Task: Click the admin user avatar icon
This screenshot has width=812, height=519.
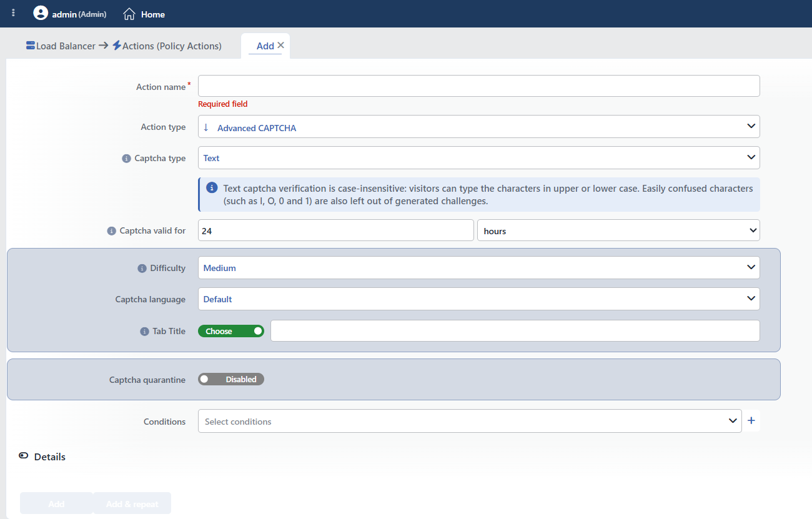Action: [41, 13]
